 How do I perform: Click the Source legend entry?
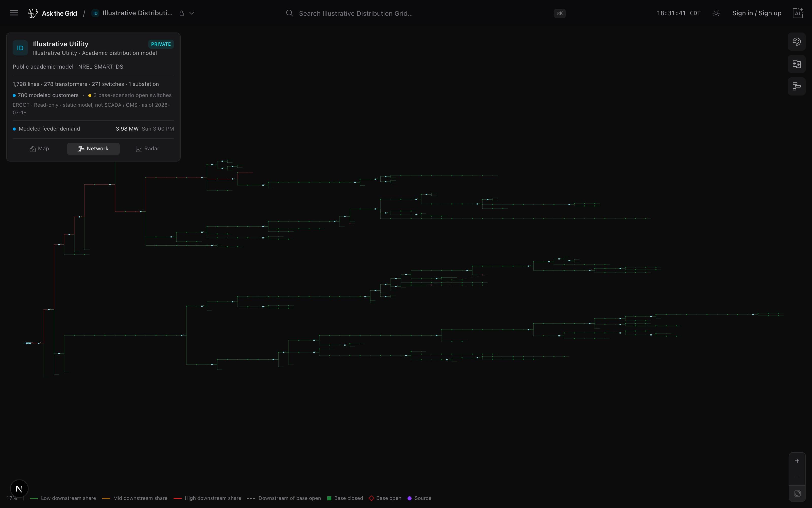tap(419, 498)
